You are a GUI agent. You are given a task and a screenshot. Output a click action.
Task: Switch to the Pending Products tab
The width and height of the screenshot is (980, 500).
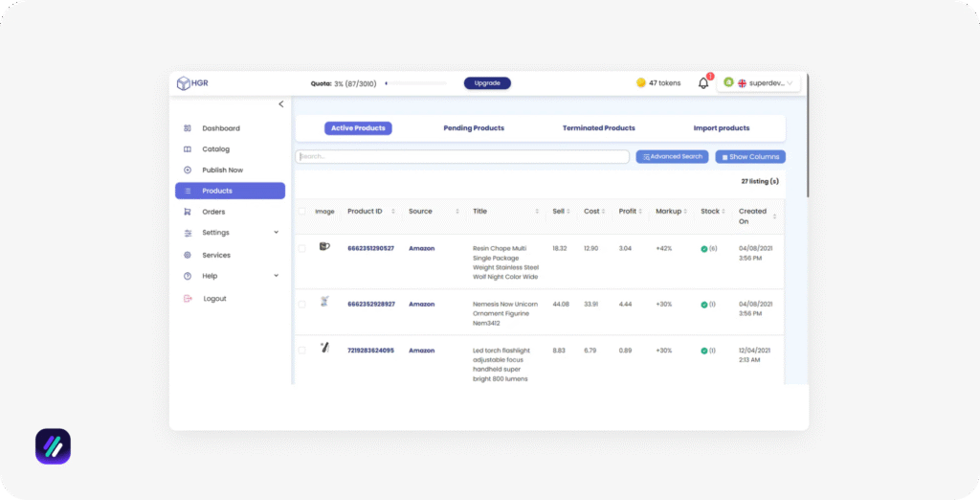[474, 128]
